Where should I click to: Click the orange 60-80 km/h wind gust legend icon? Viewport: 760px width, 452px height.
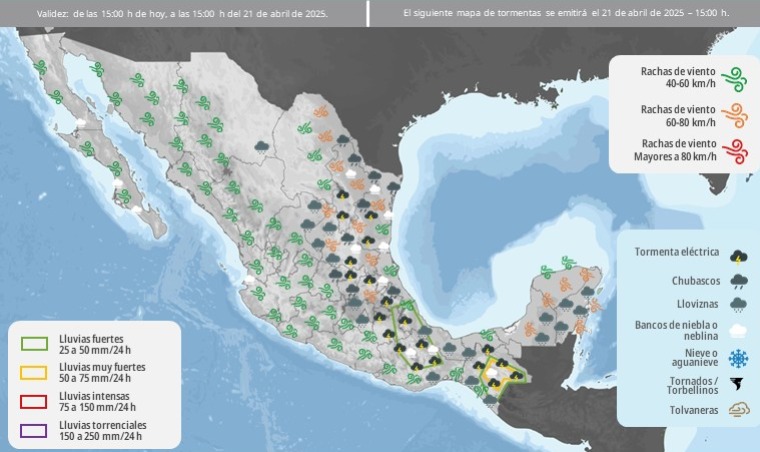734,115
